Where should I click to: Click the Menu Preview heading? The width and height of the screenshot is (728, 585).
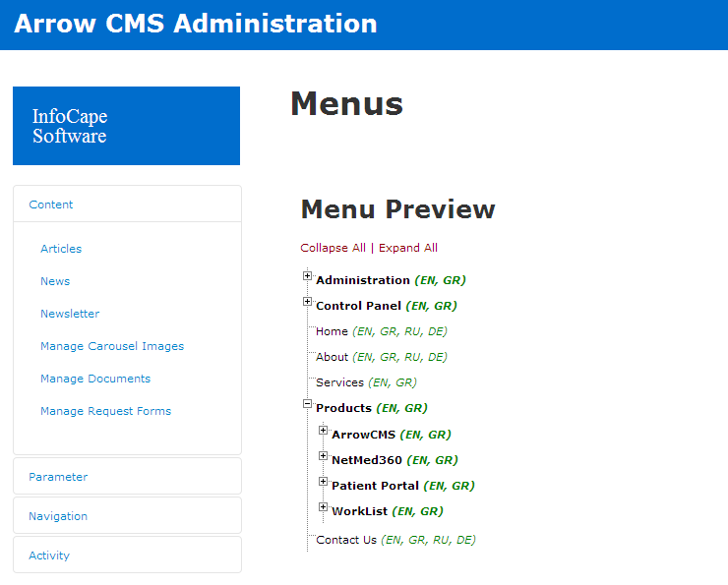pyautogui.click(x=397, y=209)
